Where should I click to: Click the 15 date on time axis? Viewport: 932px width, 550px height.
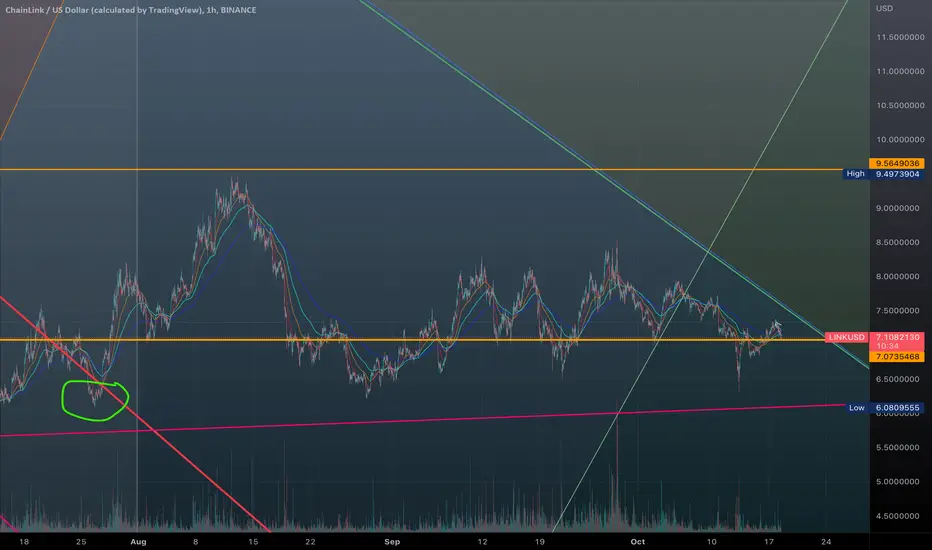pos(253,542)
